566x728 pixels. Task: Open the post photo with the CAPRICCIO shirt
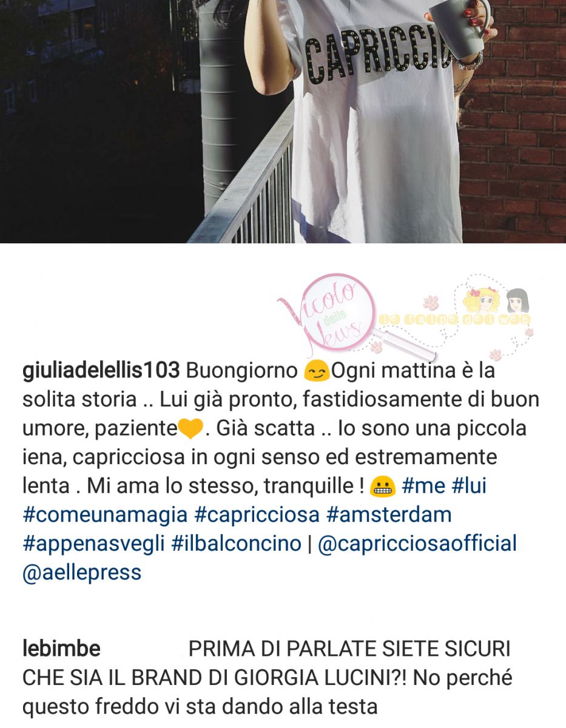(x=283, y=121)
